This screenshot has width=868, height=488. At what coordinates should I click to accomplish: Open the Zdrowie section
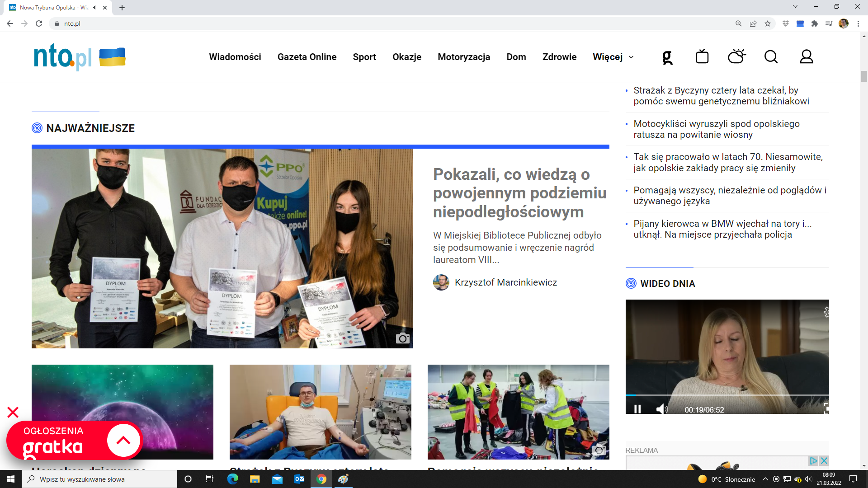tap(560, 57)
